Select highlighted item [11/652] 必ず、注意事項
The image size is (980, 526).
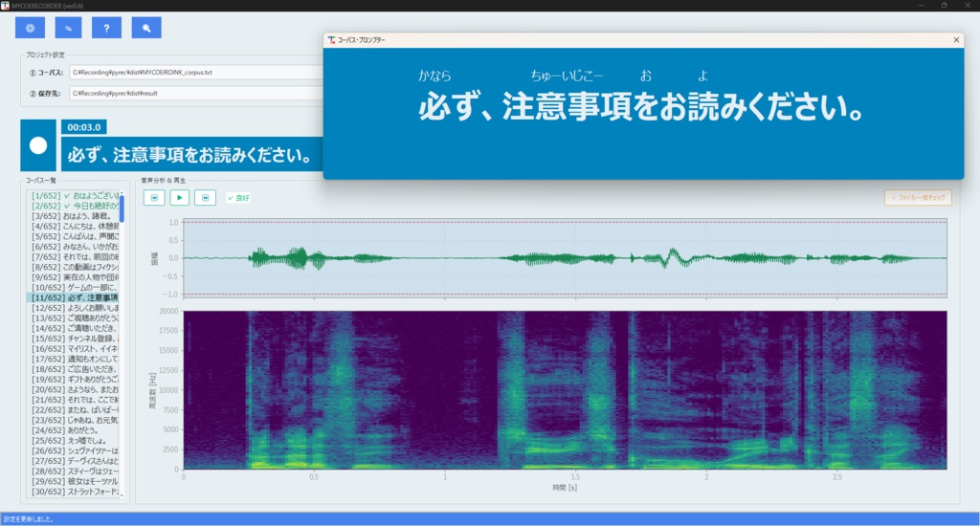[x=73, y=297]
